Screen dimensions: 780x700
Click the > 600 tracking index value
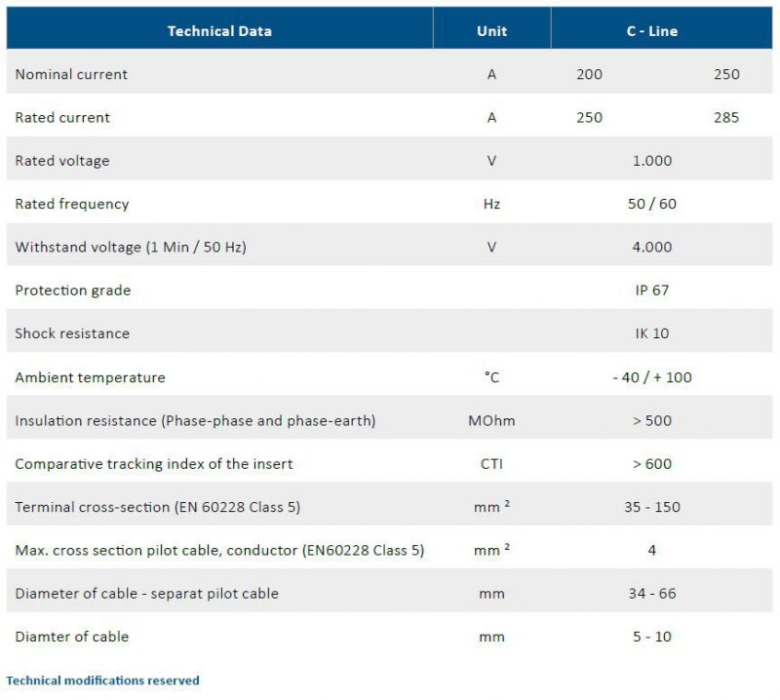click(651, 464)
